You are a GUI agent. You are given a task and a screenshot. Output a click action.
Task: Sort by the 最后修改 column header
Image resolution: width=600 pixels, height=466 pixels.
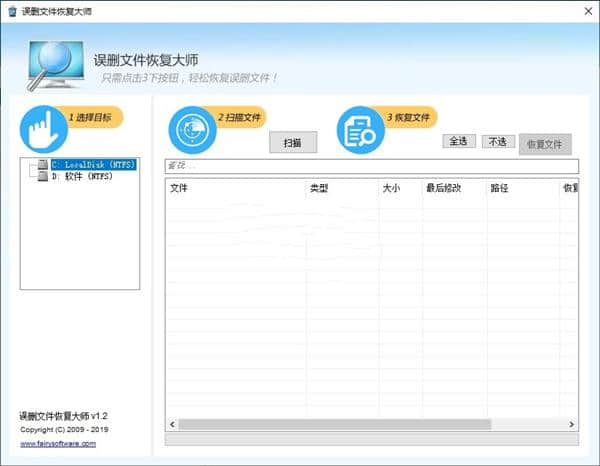click(453, 187)
